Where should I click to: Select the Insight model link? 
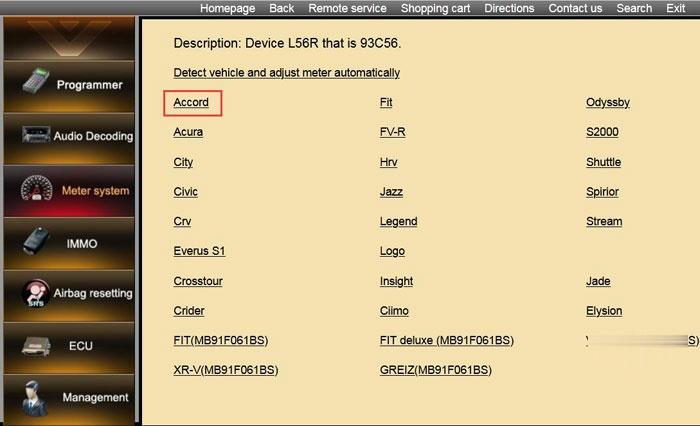pyautogui.click(x=396, y=281)
